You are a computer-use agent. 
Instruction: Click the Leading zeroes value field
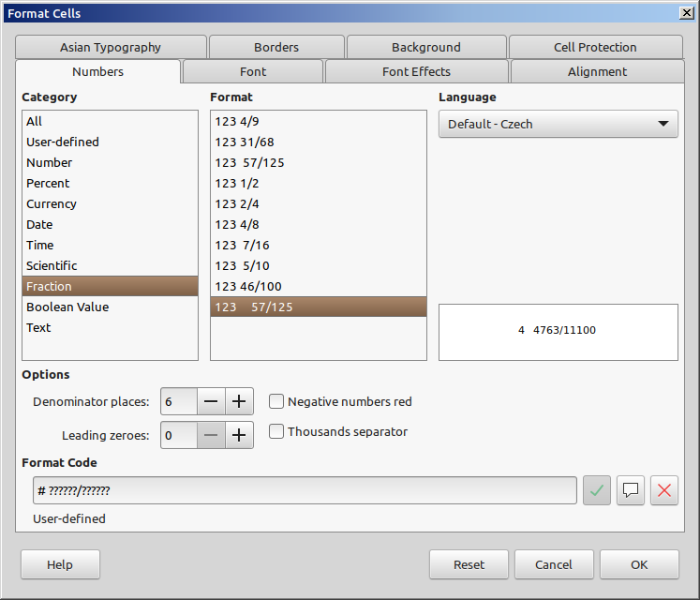click(179, 435)
